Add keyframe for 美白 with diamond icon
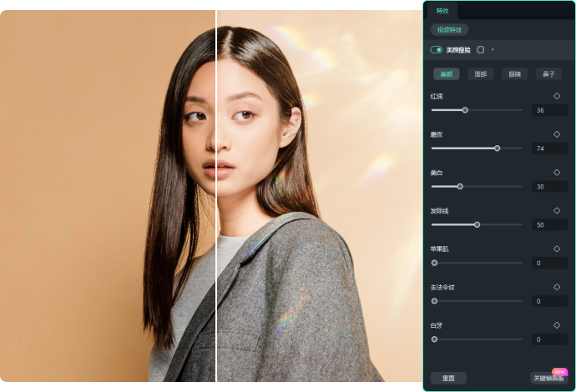 (x=557, y=173)
